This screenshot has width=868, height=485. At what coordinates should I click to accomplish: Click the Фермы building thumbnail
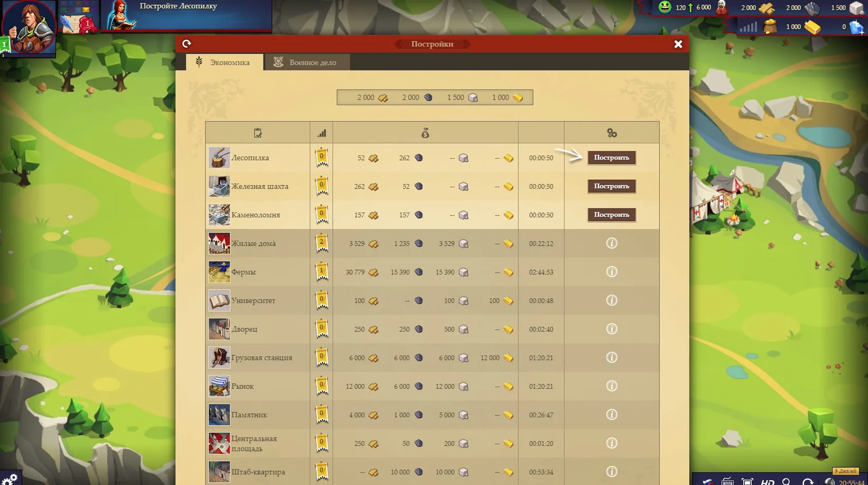point(219,272)
